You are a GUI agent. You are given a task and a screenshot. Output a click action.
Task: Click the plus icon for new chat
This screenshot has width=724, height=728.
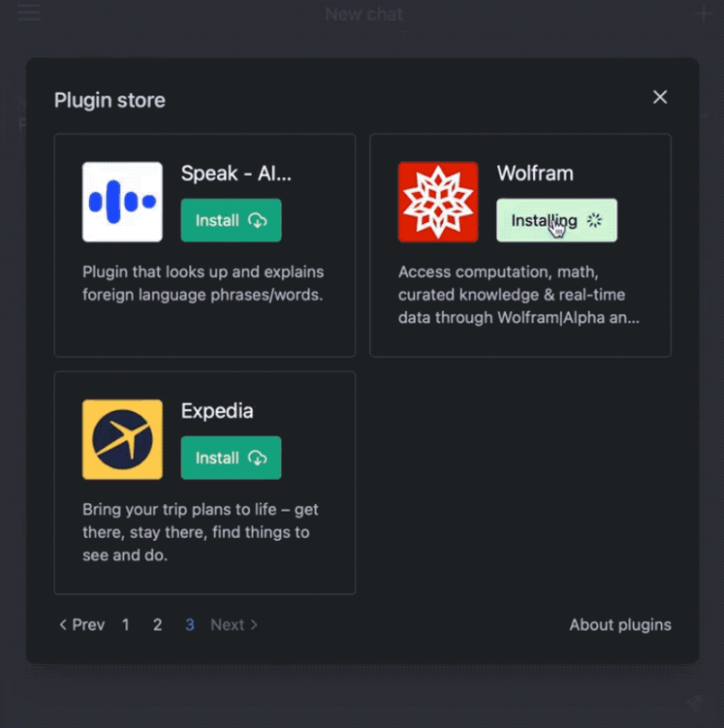[x=703, y=13]
